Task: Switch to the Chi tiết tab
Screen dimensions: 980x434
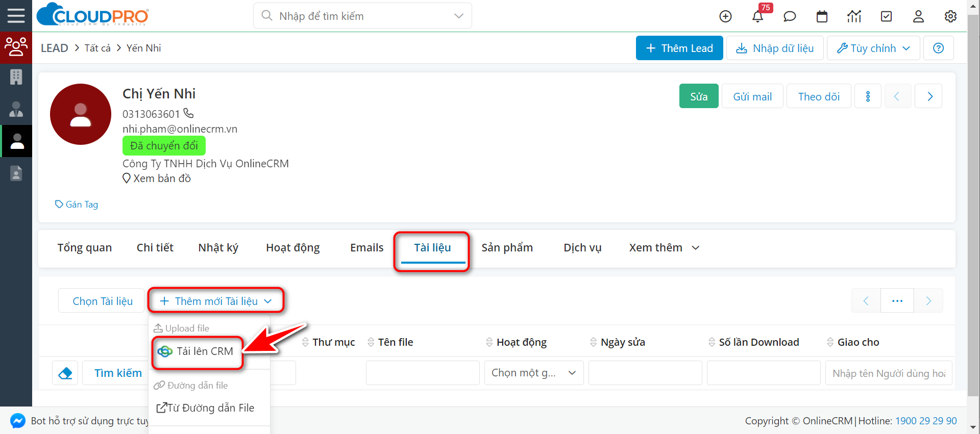Action: tap(155, 248)
